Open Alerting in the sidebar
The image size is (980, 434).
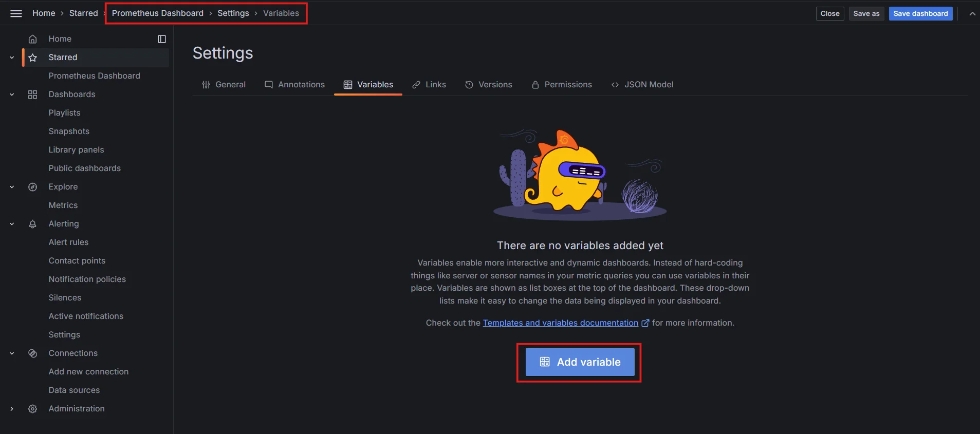point(64,224)
